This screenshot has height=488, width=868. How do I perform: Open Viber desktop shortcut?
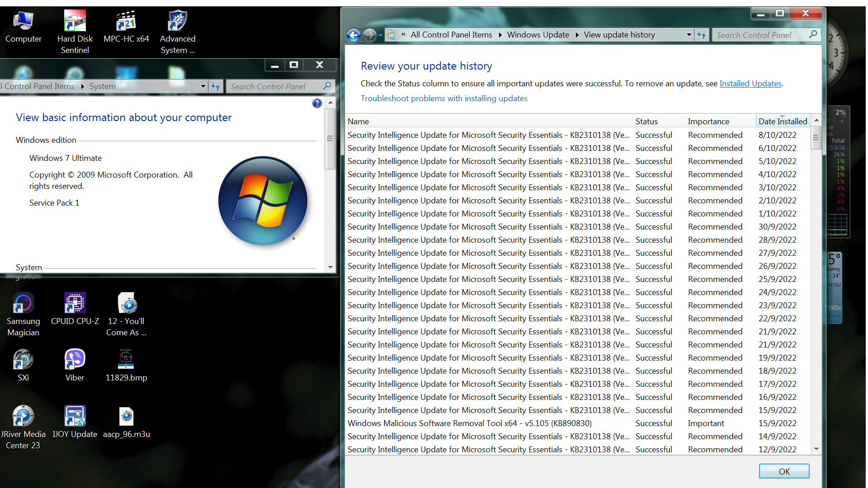(75, 366)
